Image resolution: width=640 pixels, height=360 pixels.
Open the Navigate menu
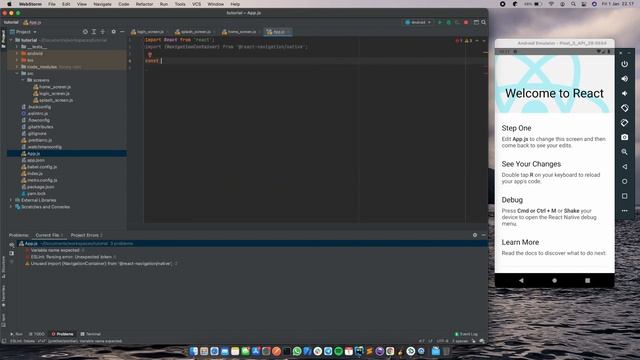[x=102, y=4]
